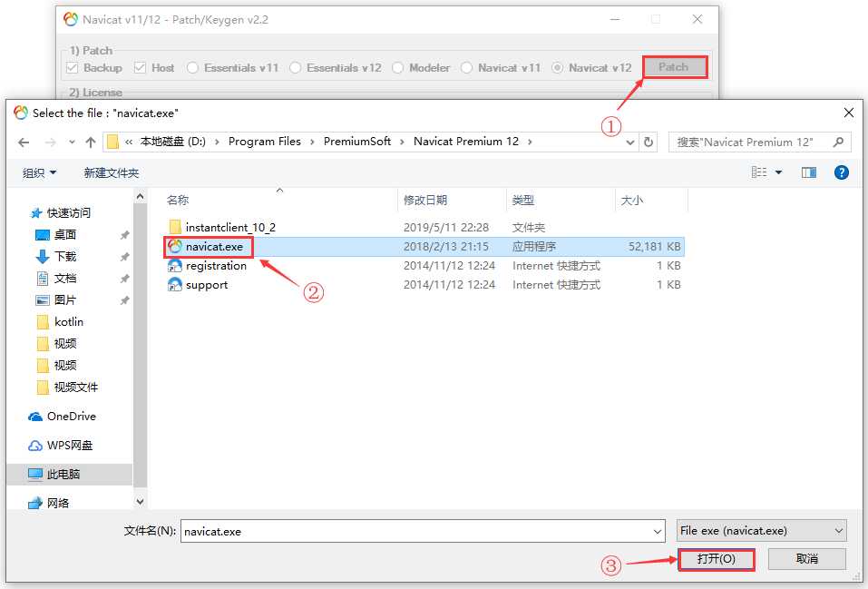
Task: Go up one folder level
Action: pyautogui.click(x=91, y=142)
